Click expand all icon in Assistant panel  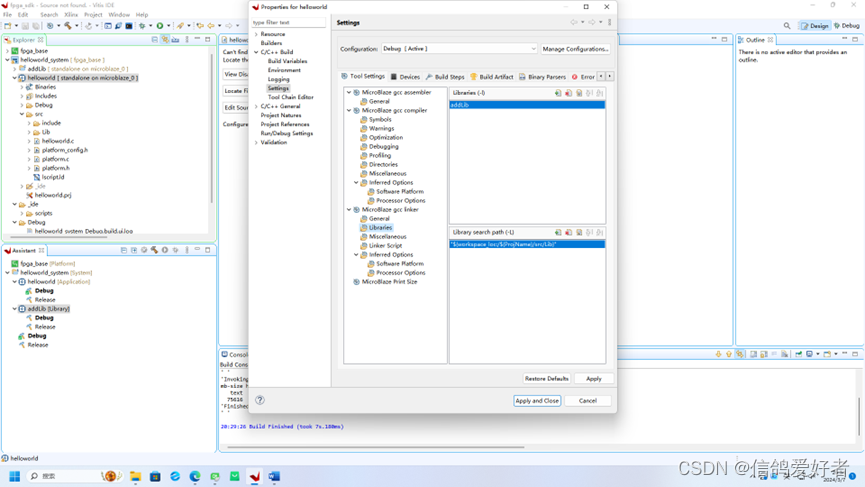(134, 250)
